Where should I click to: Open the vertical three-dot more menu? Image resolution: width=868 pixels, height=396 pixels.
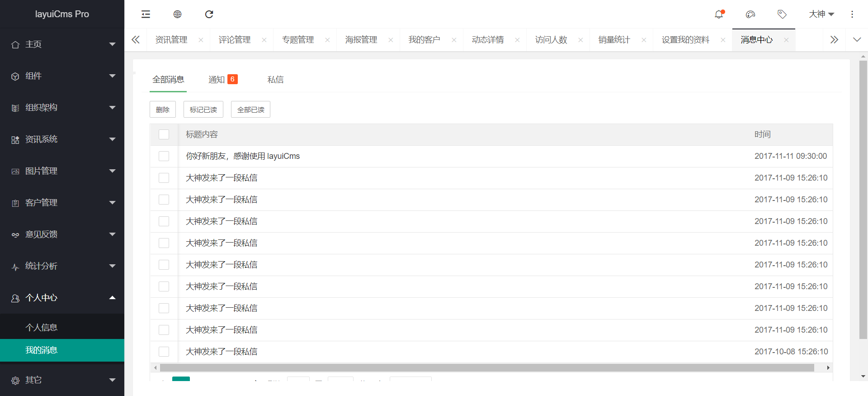tap(852, 14)
